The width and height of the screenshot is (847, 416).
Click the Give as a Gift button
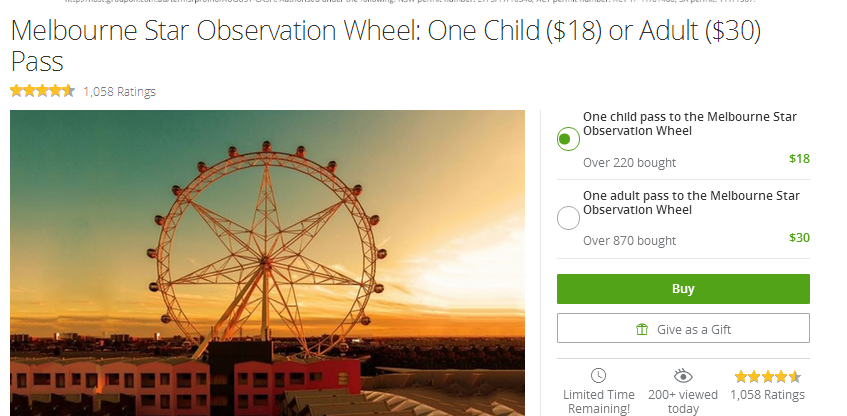[x=683, y=328]
